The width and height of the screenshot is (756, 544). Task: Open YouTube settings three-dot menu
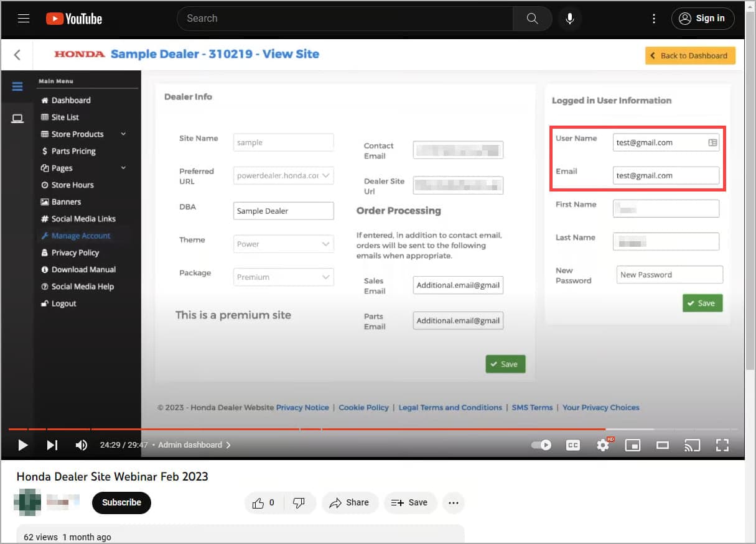[x=653, y=19]
